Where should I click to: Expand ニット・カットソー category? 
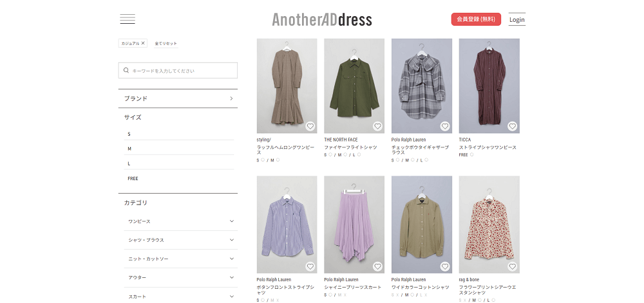tap(181, 259)
